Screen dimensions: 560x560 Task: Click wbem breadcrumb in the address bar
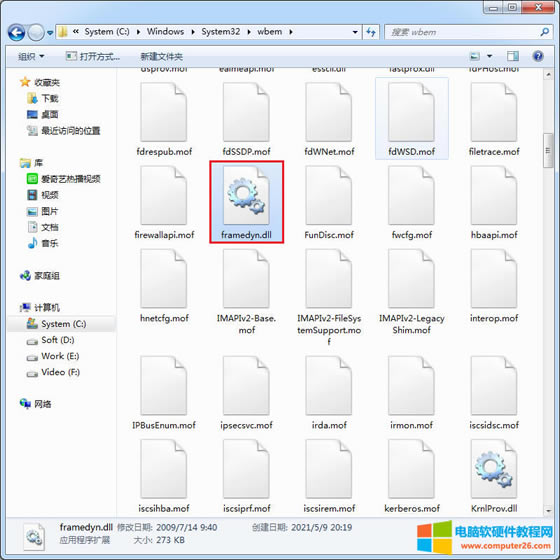pos(270,32)
